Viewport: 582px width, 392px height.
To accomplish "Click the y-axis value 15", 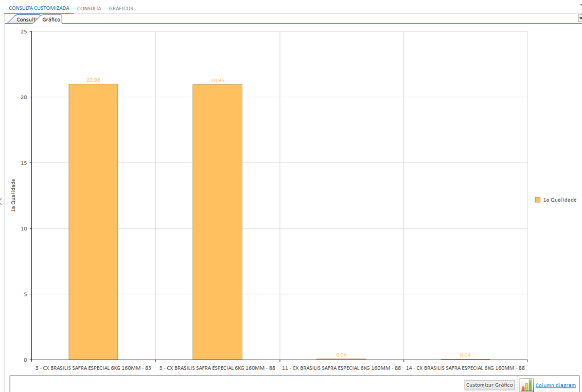I will (24, 163).
